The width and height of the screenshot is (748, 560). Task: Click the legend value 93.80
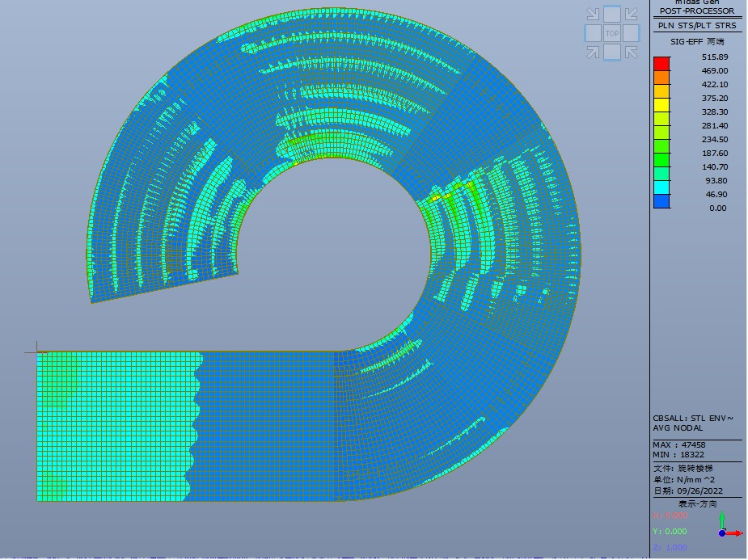[x=716, y=181]
